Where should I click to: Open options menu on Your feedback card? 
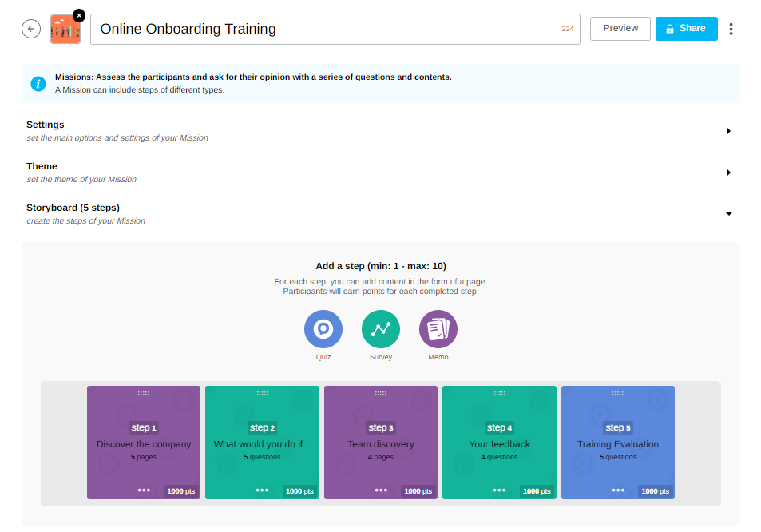click(499, 490)
